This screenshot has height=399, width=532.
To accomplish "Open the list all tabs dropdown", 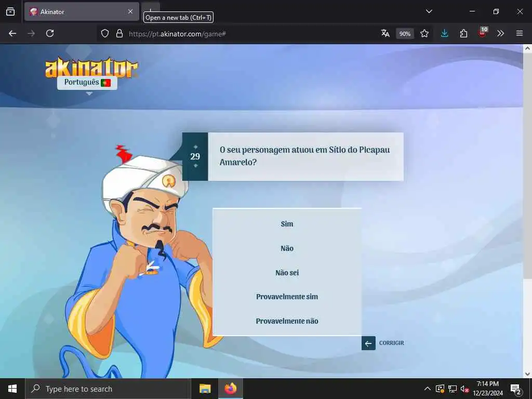I will click(429, 11).
